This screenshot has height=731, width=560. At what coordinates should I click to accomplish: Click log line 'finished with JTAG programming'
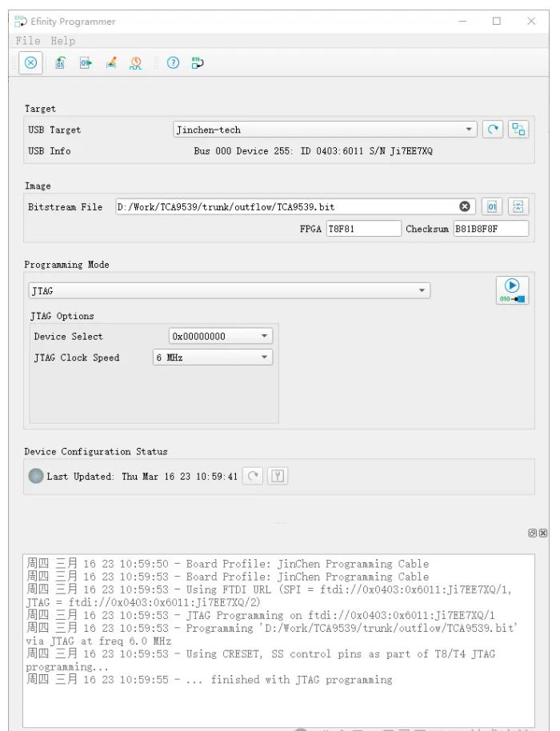pos(210,679)
